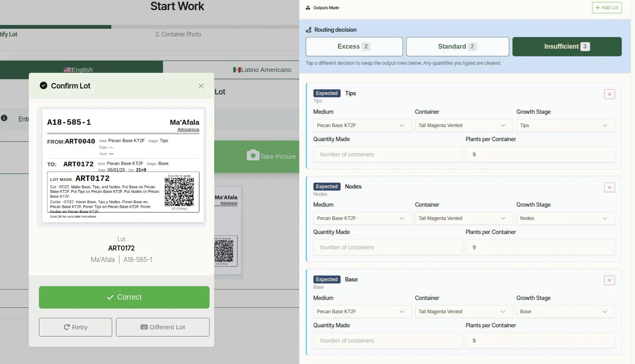This screenshot has height=364, width=635.
Task: Click the Start Work heading
Action: pos(177,6)
